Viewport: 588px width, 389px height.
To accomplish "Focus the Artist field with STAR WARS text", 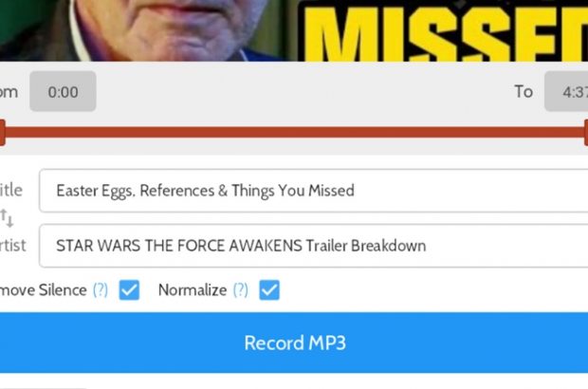I will [x=314, y=246].
